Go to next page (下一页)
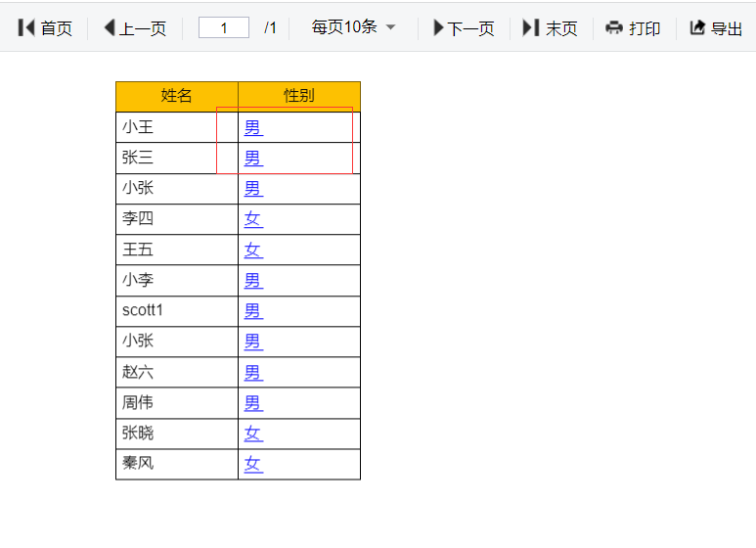 tap(464, 28)
